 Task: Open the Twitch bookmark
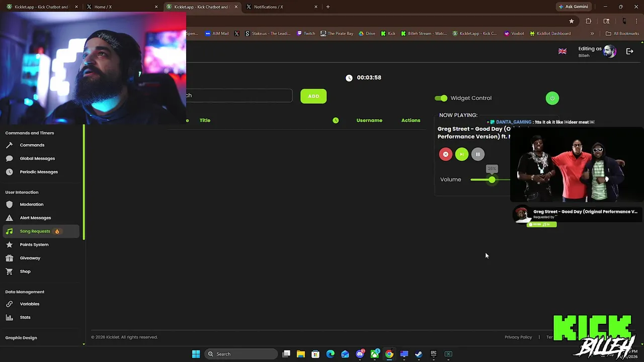pos(306,34)
